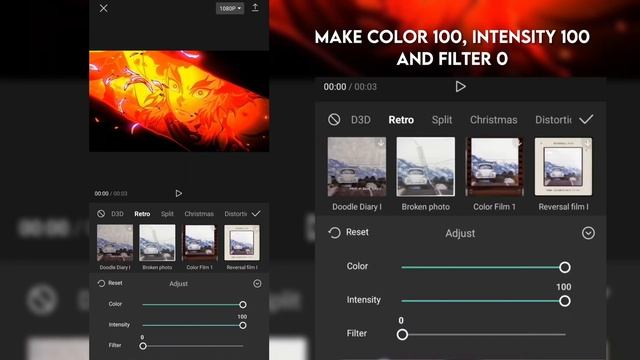640x360 pixels.
Task: Open the Split tab in the enlarged panel
Action: (442, 120)
